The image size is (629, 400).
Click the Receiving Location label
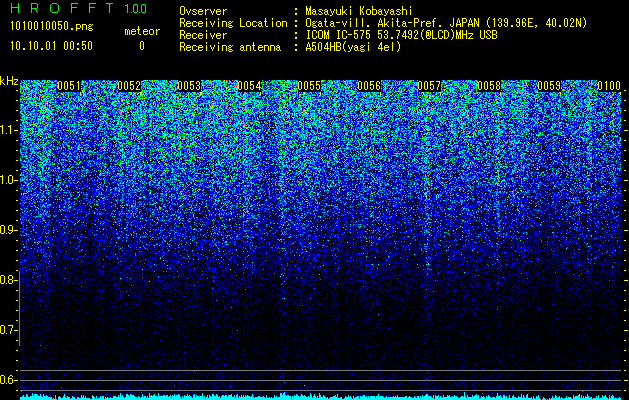click(233, 23)
